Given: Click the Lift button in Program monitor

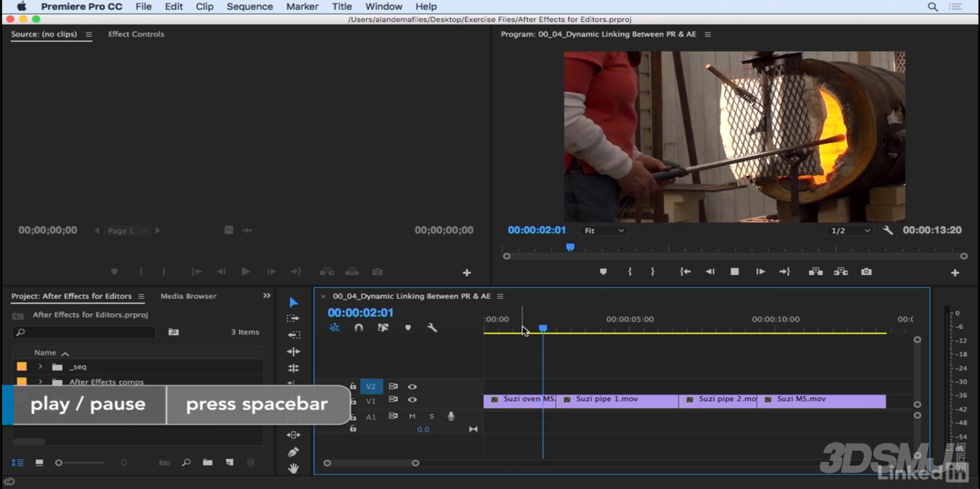Looking at the screenshot, I should click(816, 272).
